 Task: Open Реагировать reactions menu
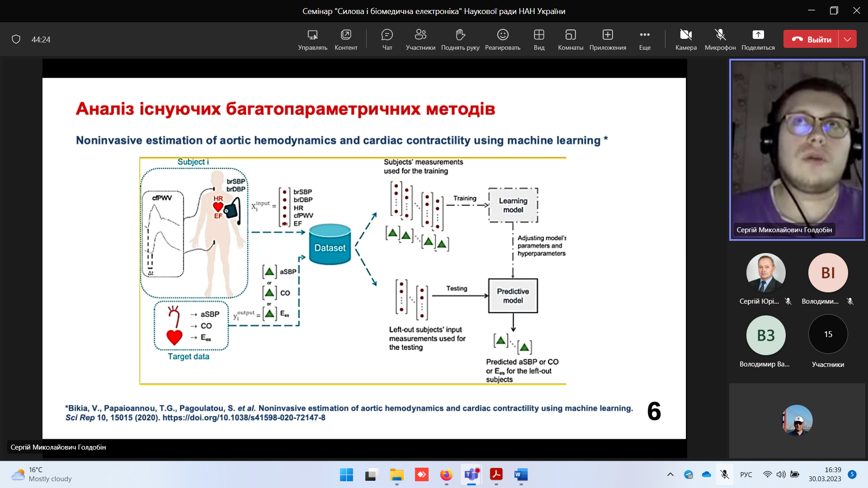(x=503, y=39)
